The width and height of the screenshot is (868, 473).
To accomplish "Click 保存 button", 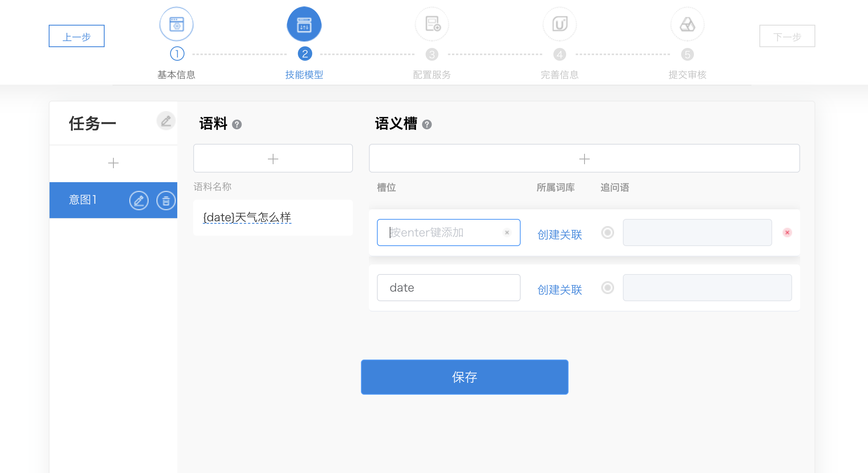I will pyautogui.click(x=464, y=377).
